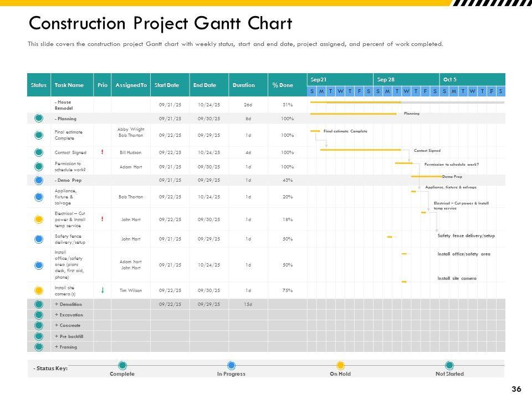Toggle the status circle for Permission to schedule work

pyautogui.click(x=39, y=166)
